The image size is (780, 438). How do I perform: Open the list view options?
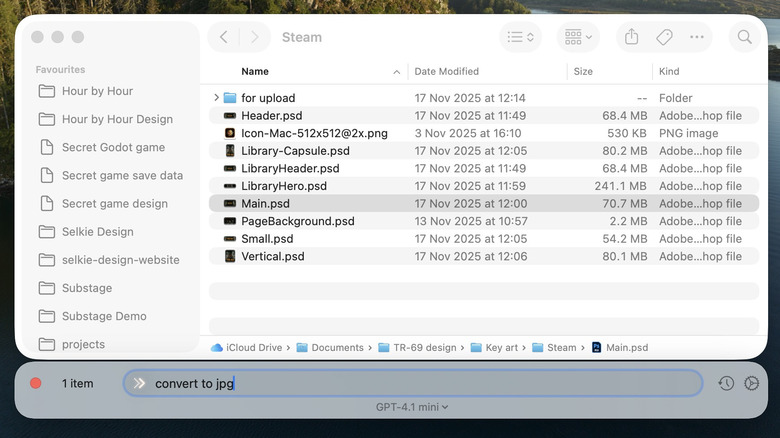pos(520,37)
